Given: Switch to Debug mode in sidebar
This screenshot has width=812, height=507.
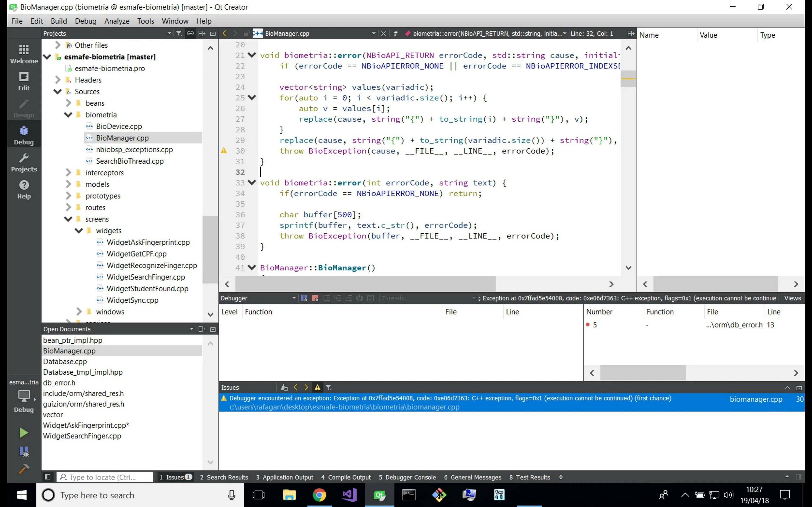Looking at the screenshot, I should (x=24, y=135).
